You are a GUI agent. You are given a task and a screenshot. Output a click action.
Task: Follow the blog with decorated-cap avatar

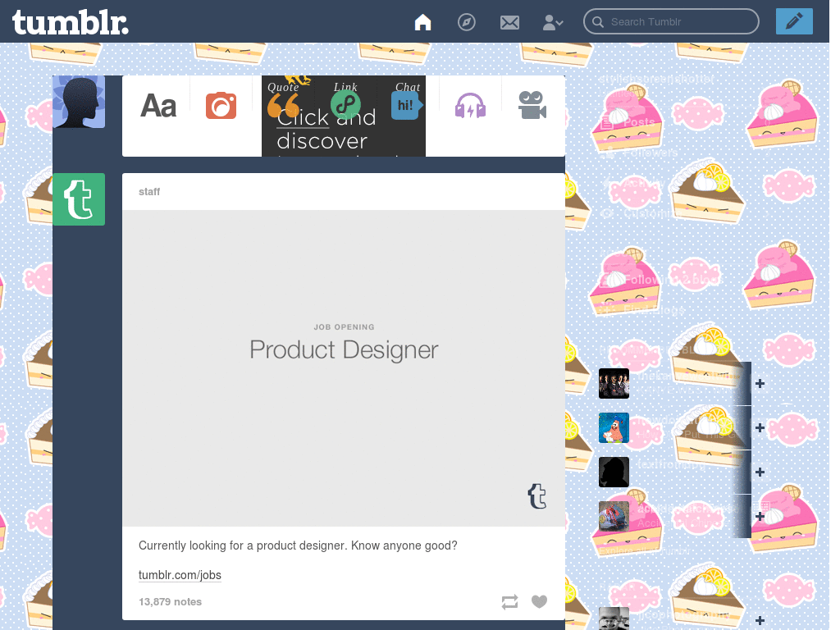coord(759,516)
